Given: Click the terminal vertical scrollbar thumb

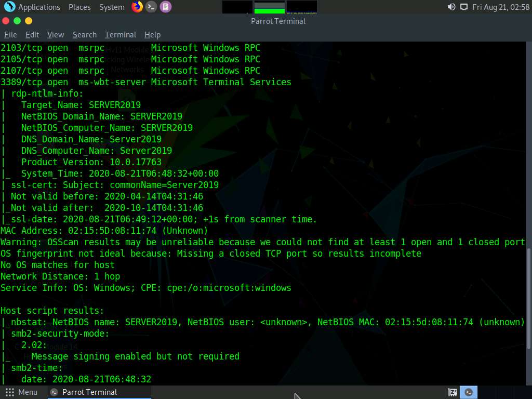Looking at the screenshot, I should pos(528,299).
